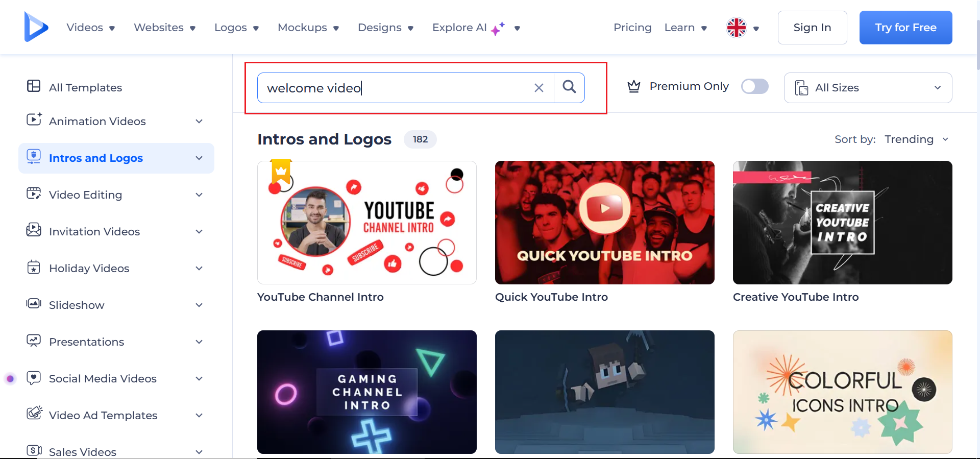Click the Animation Videos sidebar icon
Image resolution: width=980 pixels, height=459 pixels.
point(34,119)
